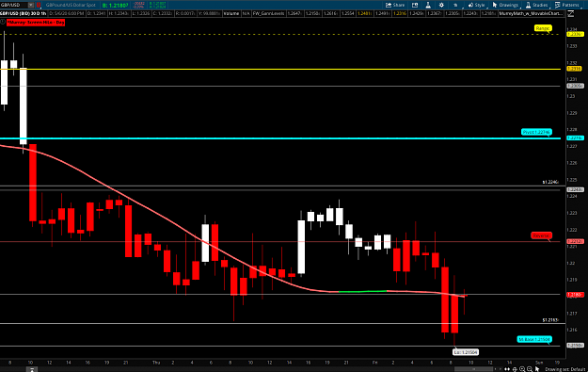
Task: Open the GBP/USD symbol dropdown arrow
Action: tap(31, 5)
